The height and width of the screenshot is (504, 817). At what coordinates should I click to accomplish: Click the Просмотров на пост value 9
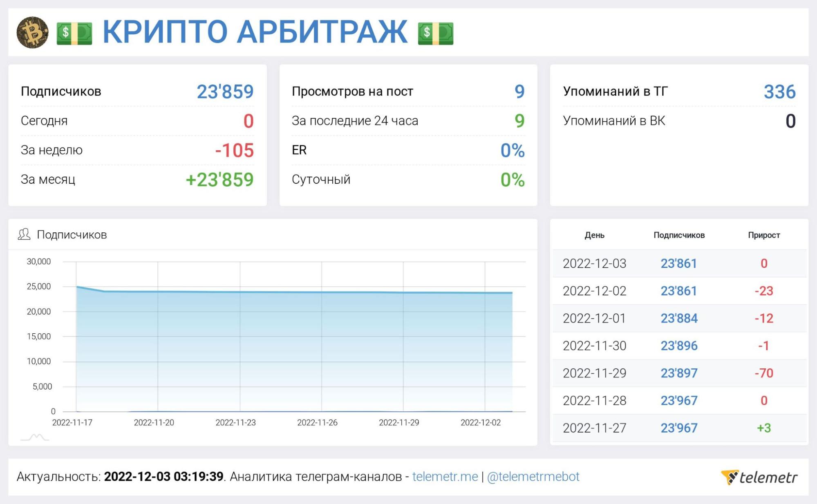click(519, 91)
